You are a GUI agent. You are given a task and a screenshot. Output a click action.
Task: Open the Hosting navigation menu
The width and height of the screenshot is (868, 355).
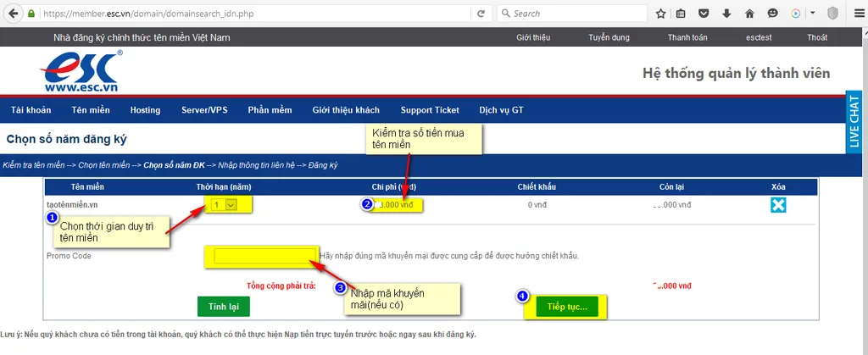pos(145,110)
